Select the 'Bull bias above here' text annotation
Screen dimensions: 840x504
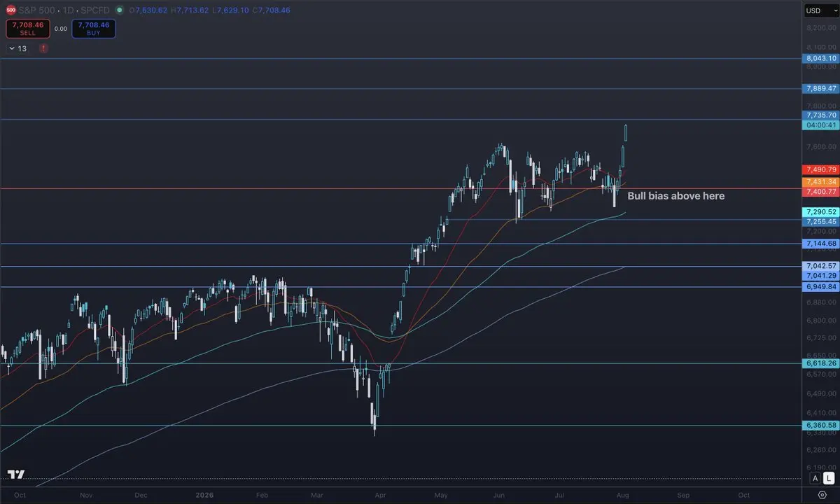click(675, 196)
